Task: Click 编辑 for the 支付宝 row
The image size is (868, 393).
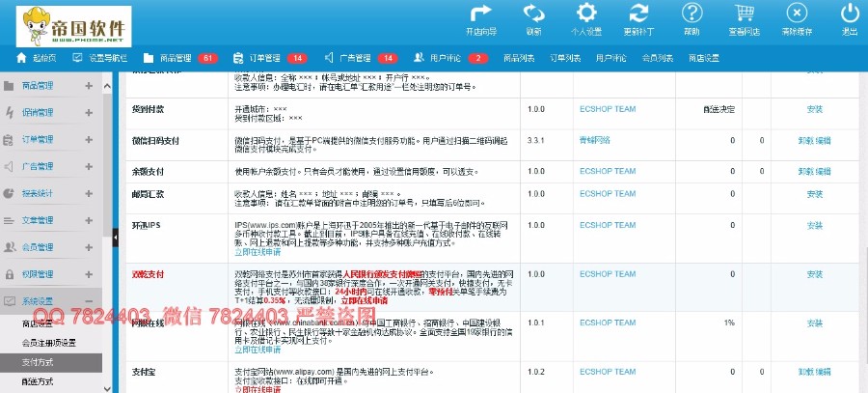Action: 824,372
